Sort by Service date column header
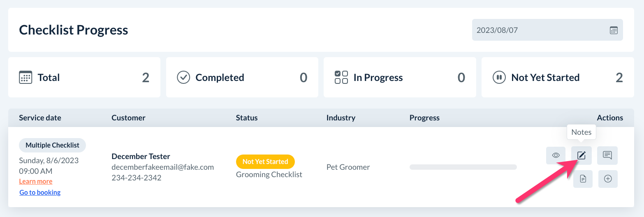This screenshot has height=217, width=644. pyautogui.click(x=40, y=118)
